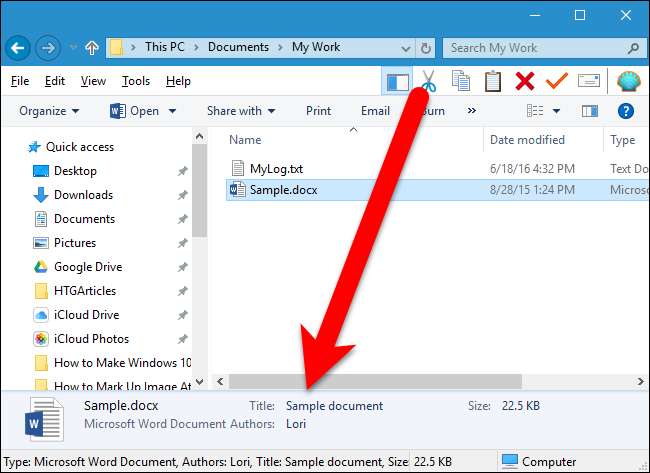Refresh the My Work folder
Image resolution: width=650 pixels, height=473 pixels.
(426, 48)
